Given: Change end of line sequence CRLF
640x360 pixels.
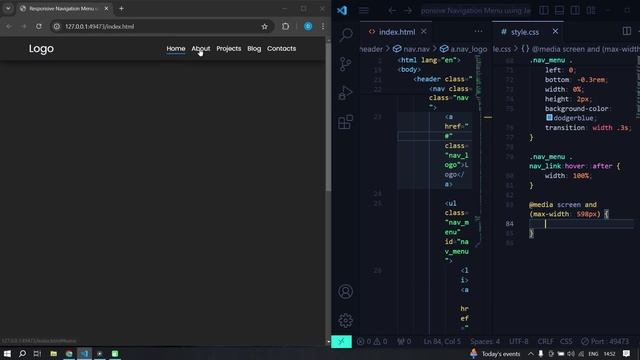Looking at the screenshot, I should [x=545, y=341].
